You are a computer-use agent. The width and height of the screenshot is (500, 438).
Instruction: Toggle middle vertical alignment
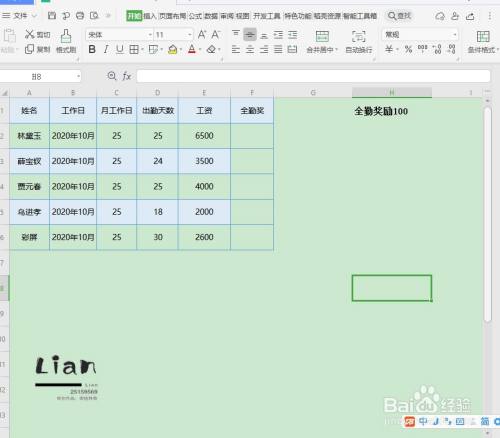[x=250, y=34]
